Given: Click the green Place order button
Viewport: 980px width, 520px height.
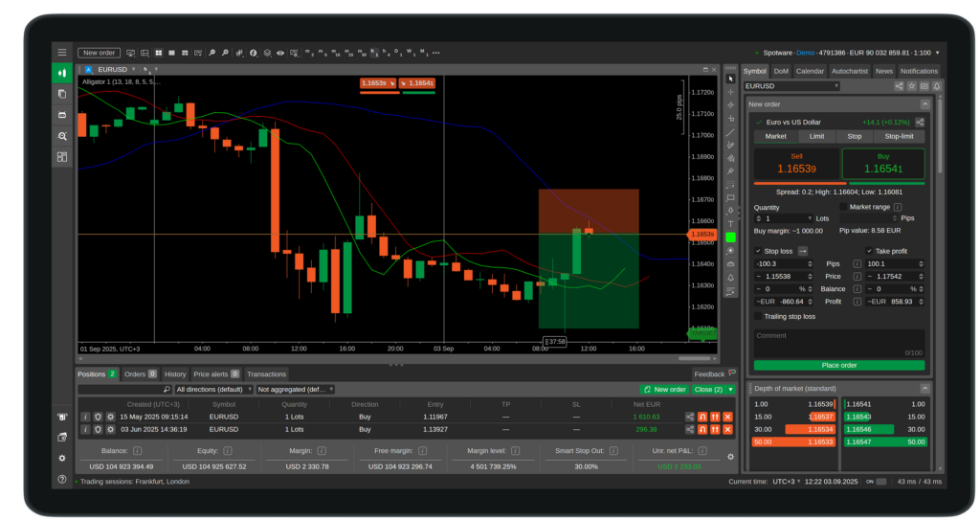Looking at the screenshot, I should tap(838, 365).
